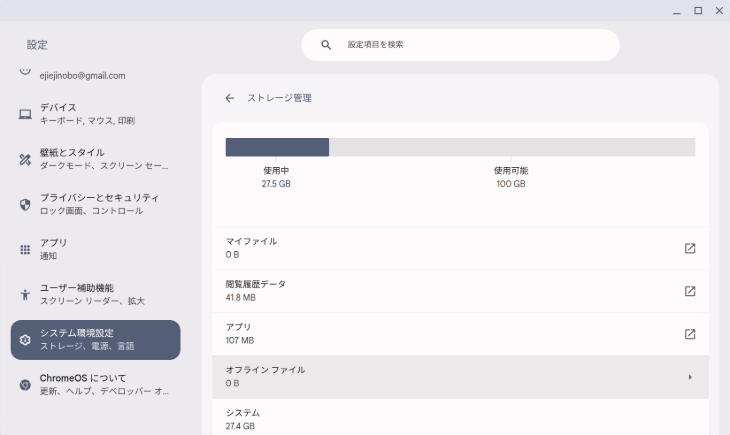Click the システム 27.4 GB row
The width and height of the screenshot is (730, 435).
(x=460, y=418)
